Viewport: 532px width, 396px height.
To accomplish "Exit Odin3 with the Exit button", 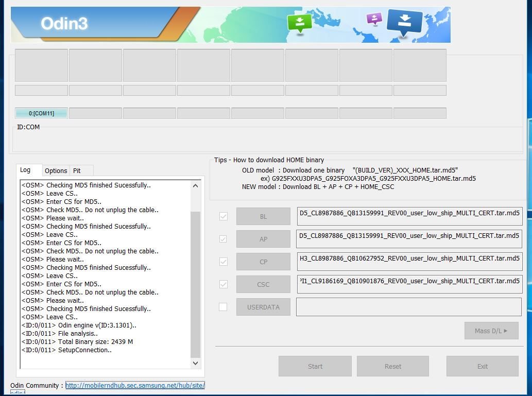I will [483, 366].
